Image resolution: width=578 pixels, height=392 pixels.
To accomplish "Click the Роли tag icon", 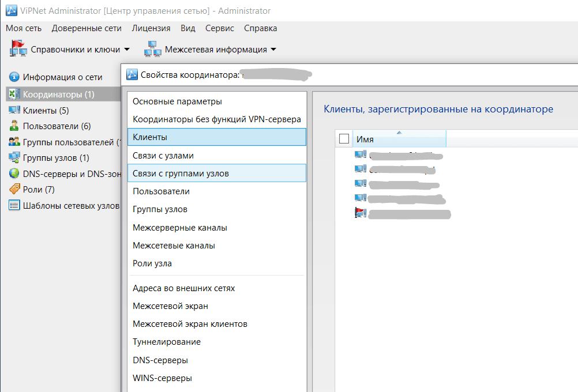I will click(x=14, y=189).
